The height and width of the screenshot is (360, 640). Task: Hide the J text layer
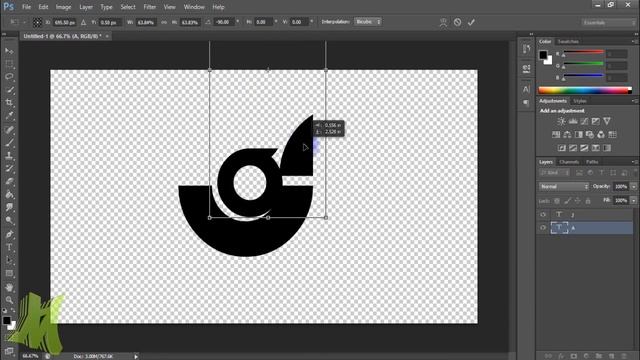[543, 214]
